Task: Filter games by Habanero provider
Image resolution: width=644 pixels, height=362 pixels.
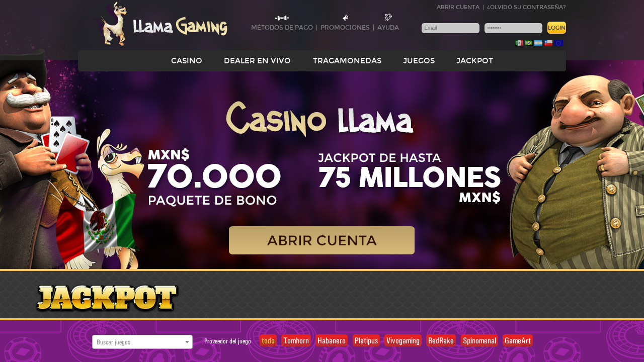Action: [x=332, y=340]
